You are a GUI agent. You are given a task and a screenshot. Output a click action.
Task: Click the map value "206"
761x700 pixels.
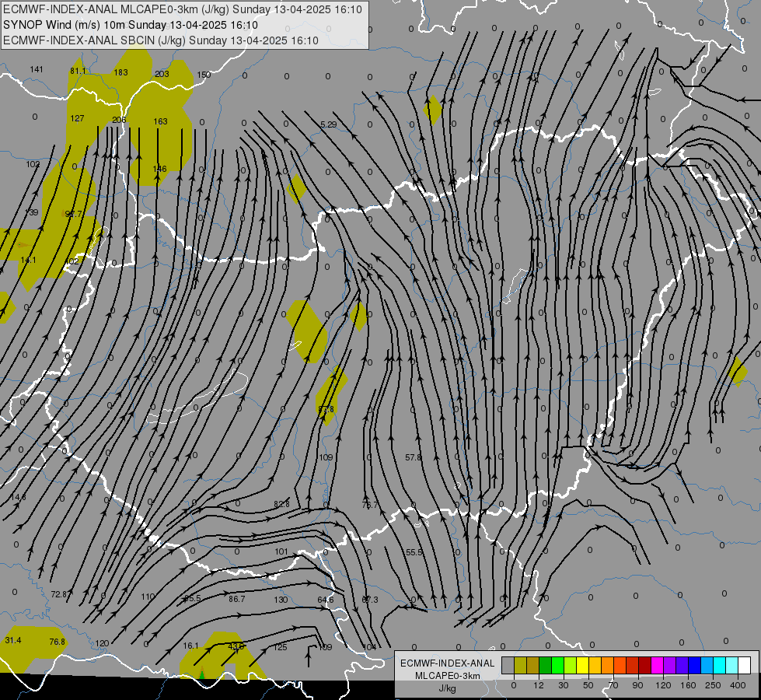click(119, 120)
